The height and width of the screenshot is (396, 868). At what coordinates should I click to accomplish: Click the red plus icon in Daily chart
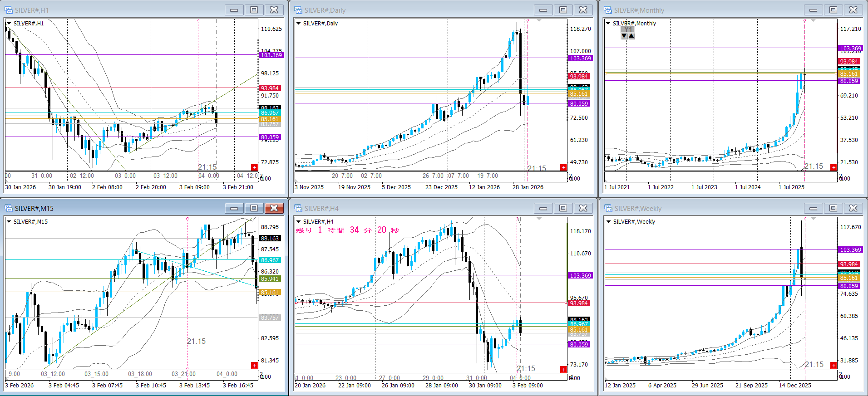(563, 167)
